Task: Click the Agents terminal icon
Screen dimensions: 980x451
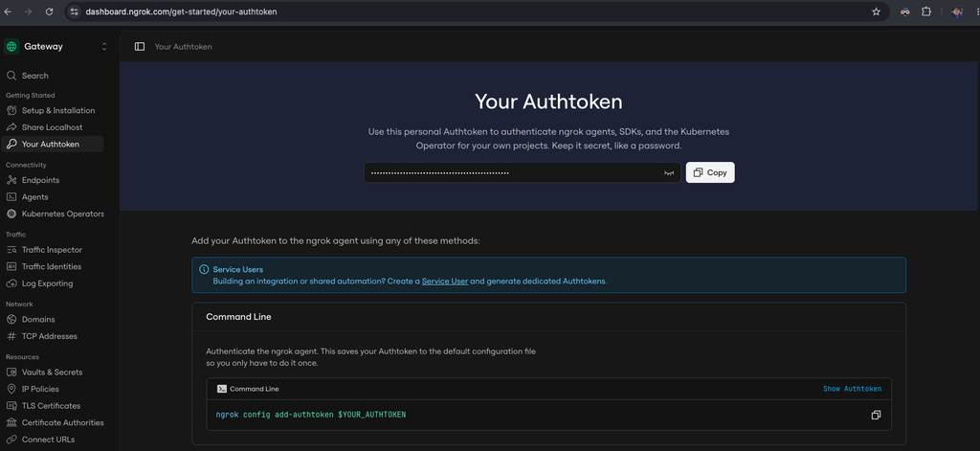Action: (x=11, y=197)
